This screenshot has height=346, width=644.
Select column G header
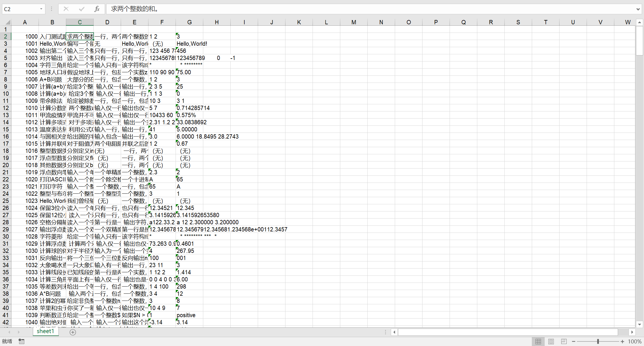(189, 22)
